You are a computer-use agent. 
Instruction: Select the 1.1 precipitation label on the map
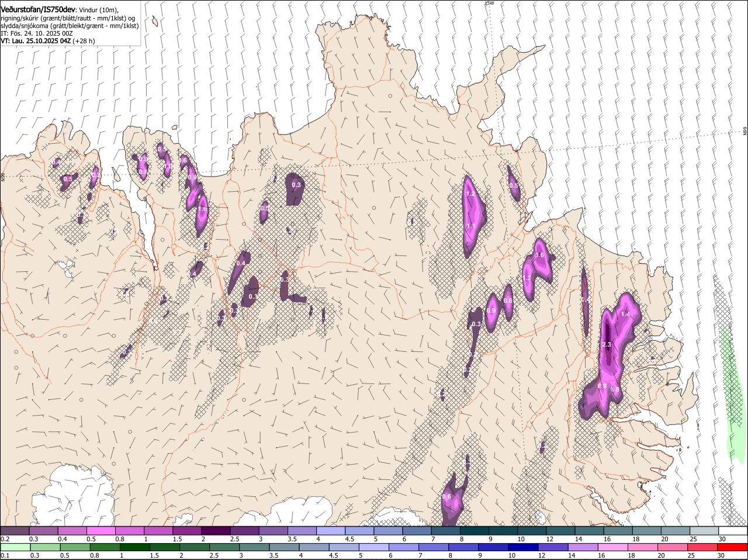pos(470,226)
